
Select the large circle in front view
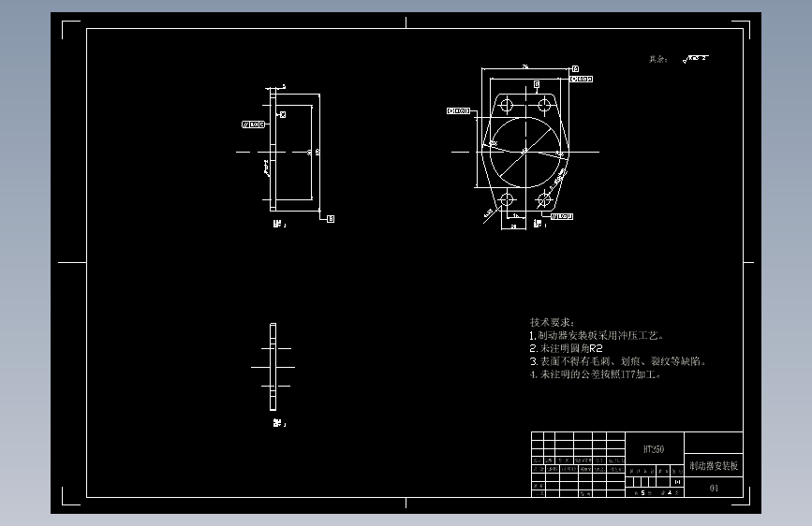(x=525, y=153)
